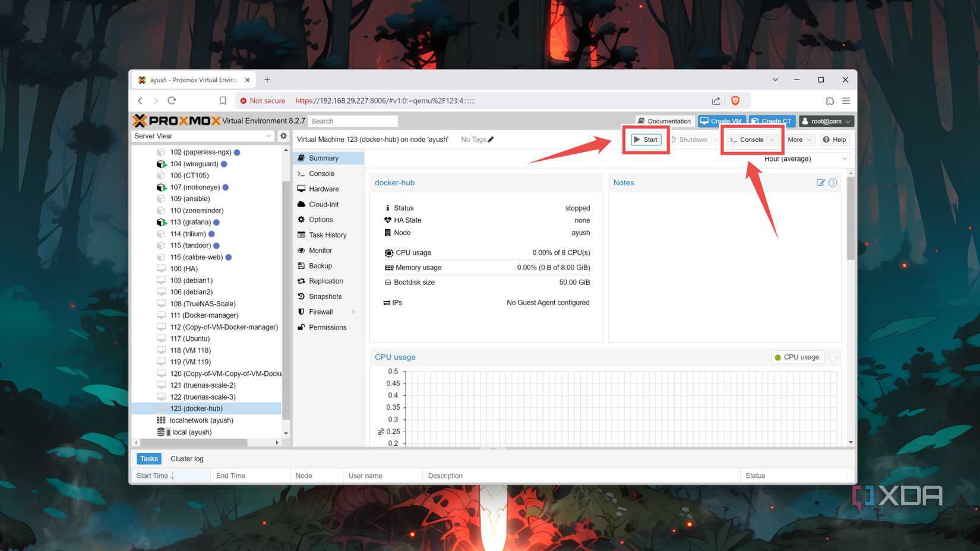Open the Replication section
980x551 pixels.
330,281
